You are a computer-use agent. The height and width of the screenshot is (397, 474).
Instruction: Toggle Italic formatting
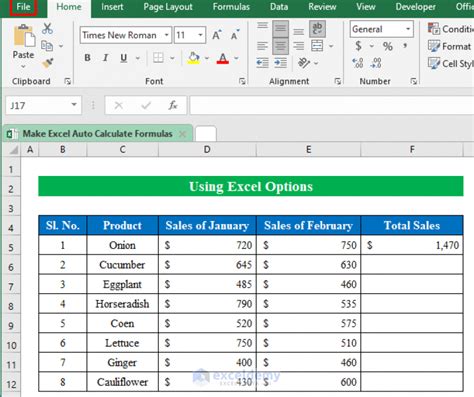[105, 58]
